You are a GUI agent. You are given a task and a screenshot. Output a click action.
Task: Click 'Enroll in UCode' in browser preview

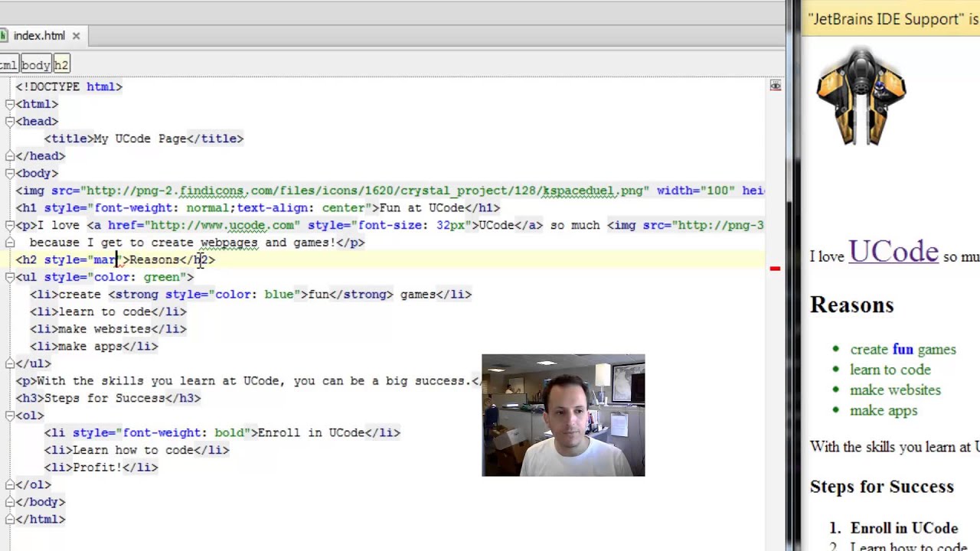[x=904, y=529]
